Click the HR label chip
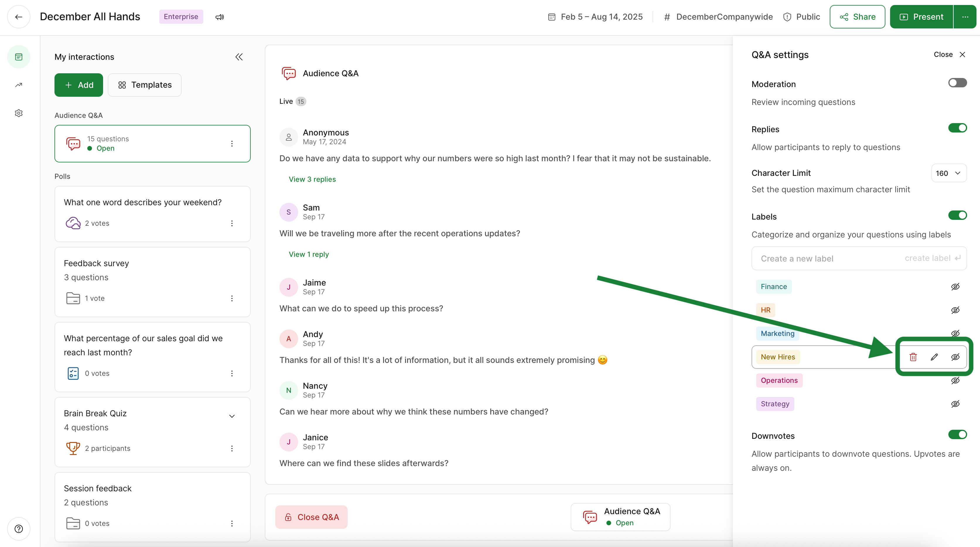 [x=765, y=310]
